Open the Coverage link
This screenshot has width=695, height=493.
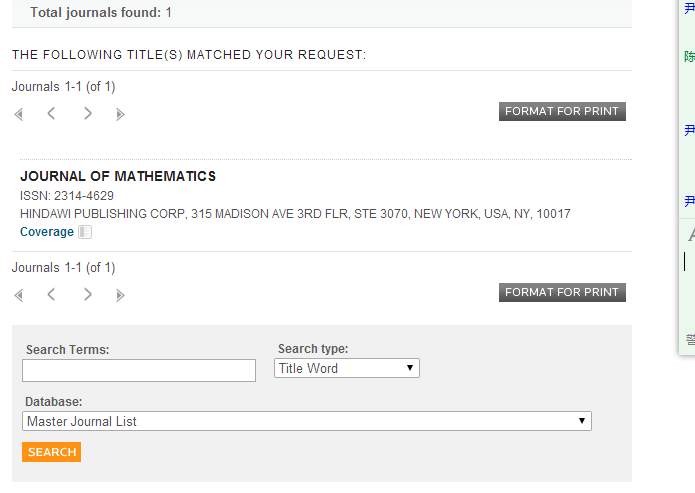click(x=46, y=232)
